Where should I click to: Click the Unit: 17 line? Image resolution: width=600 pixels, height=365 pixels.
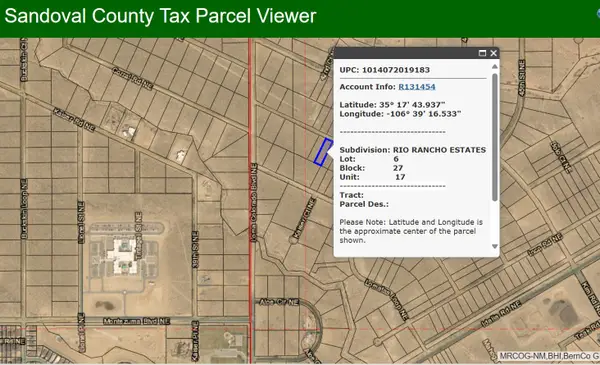[372, 177]
